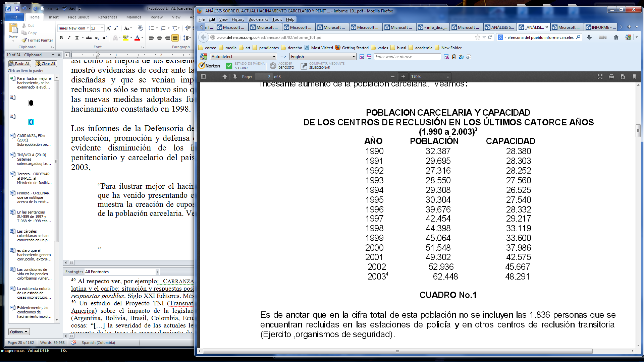Toggle Center alignment in Word

(159, 38)
